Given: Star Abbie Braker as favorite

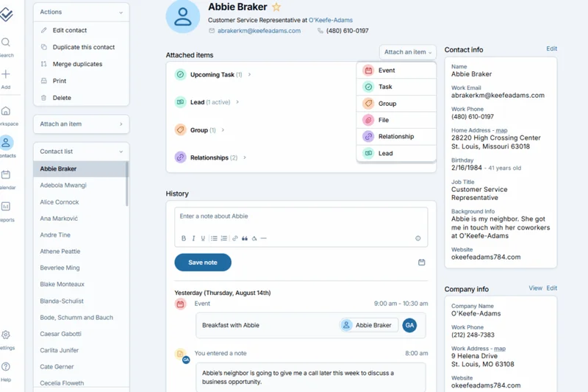Looking at the screenshot, I should tap(276, 7).
